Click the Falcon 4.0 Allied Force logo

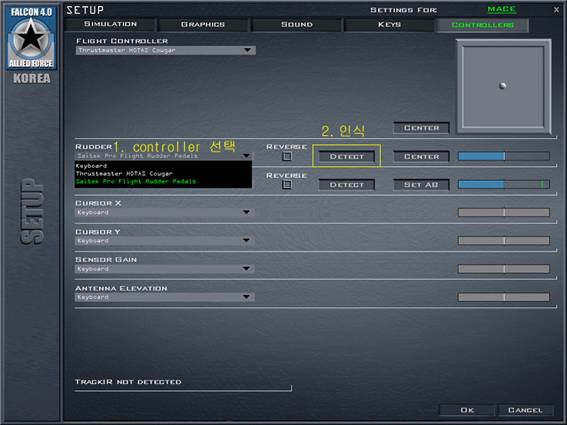(31, 37)
